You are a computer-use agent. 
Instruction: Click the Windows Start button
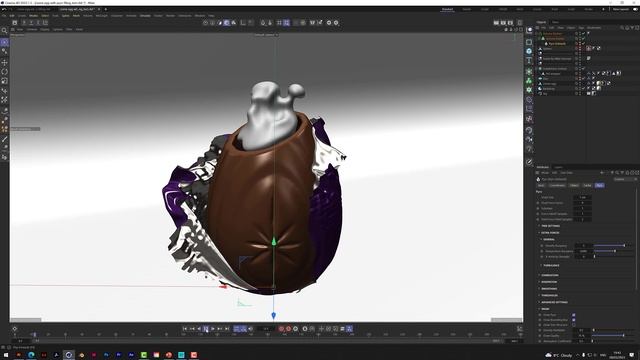[6, 355]
